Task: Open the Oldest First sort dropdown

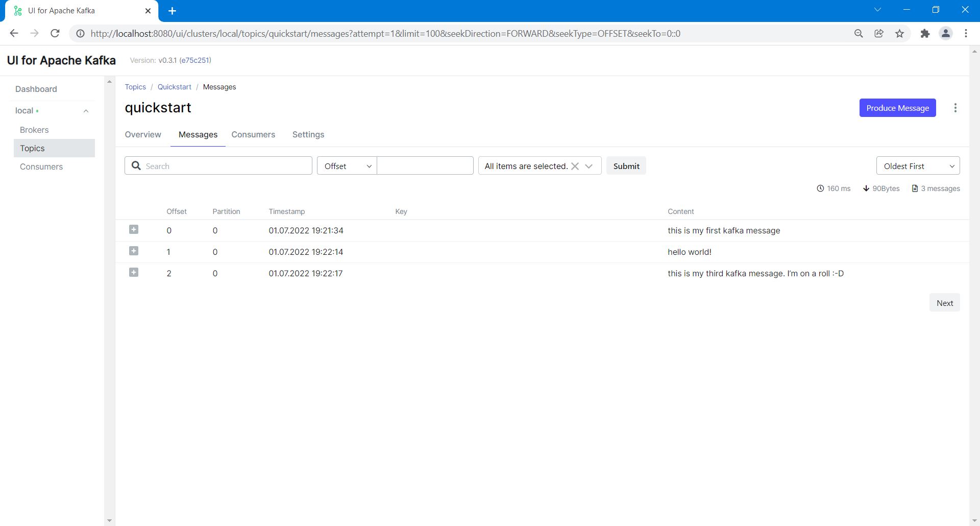Action: (x=918, y=166)
